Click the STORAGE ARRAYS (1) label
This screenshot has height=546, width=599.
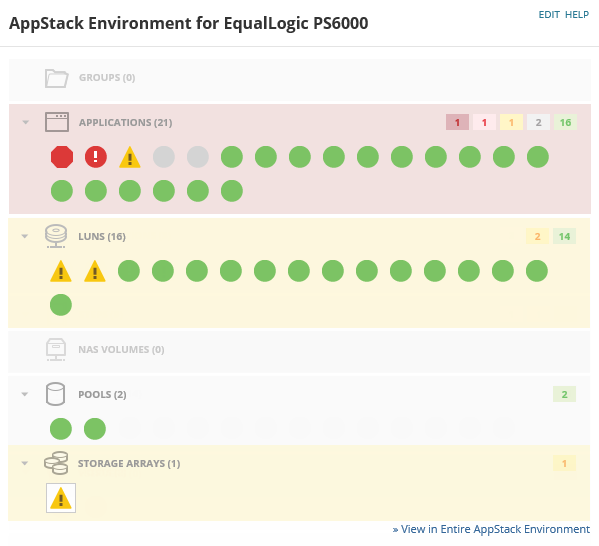point(129,463)
